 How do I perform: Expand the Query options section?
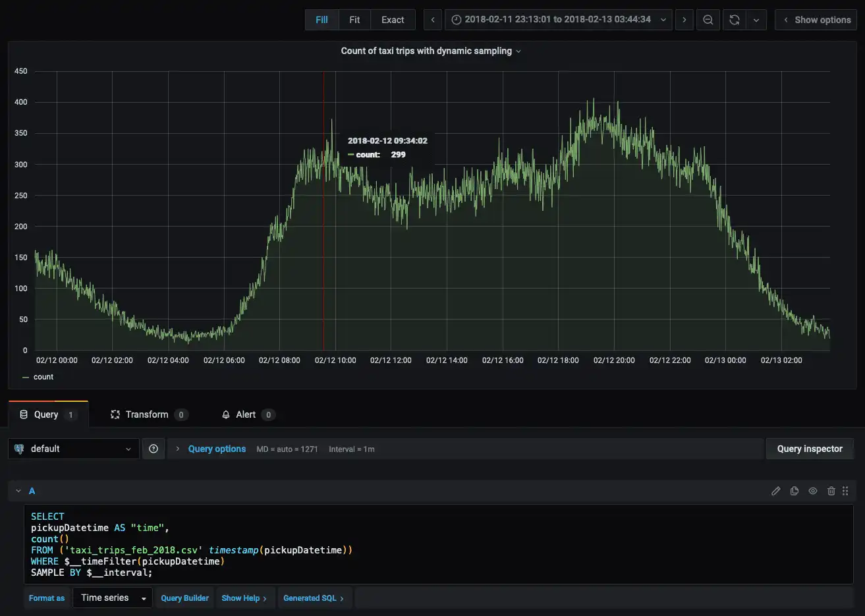pyautogui.click(x=216, y=449)
